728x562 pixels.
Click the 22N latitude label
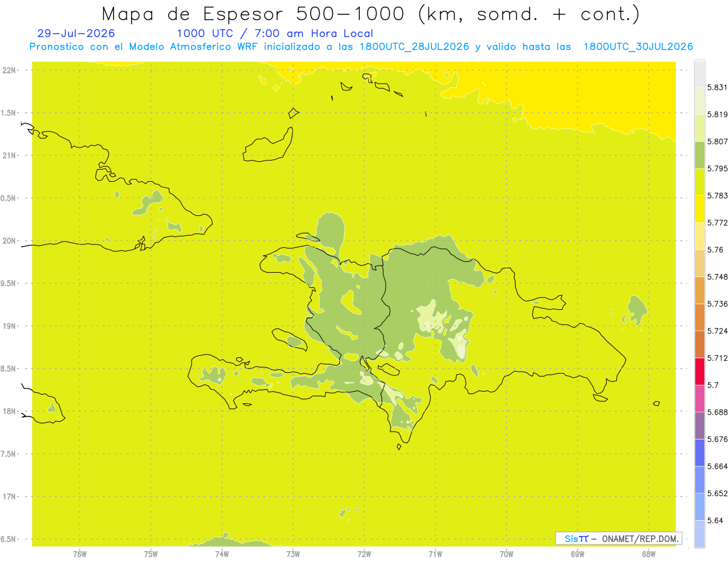10,70
